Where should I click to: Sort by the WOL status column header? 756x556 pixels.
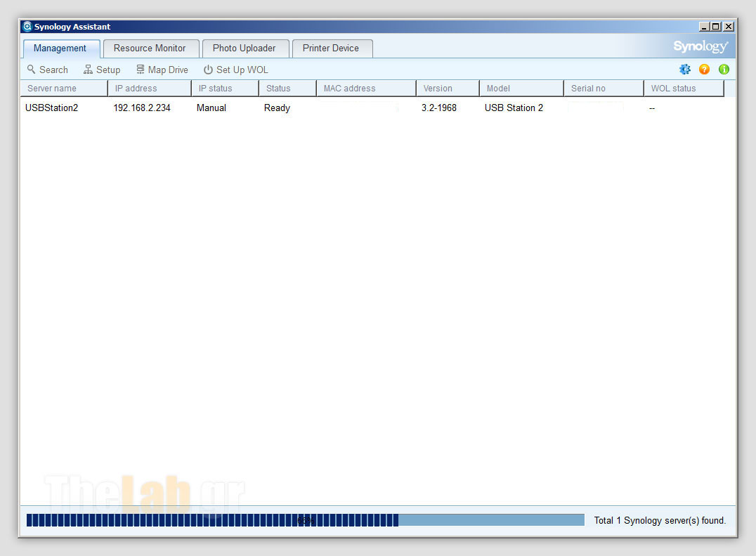tap(684, 89)
